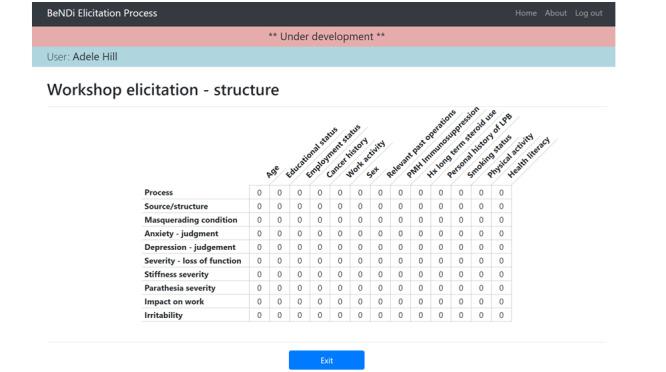
Task: Open the Home navigation link
Action: coord(526,13)
